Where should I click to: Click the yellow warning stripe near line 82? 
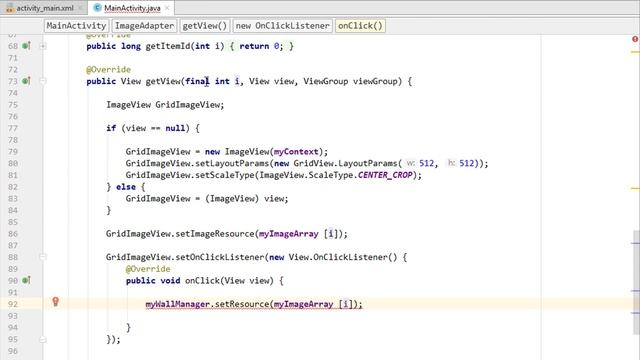pyautogui.click(x=635, y=189)
